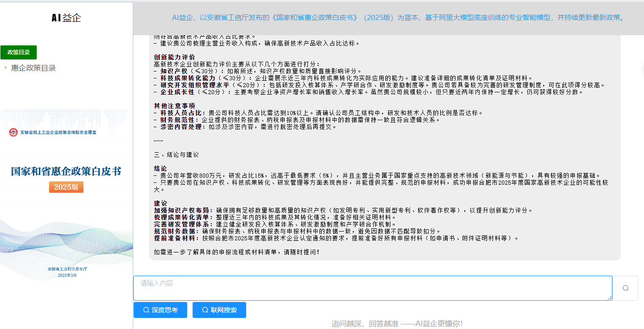644x329 pixels.
Task: Click the AI益企 title in the sidebar
Action: coord(66,18)
